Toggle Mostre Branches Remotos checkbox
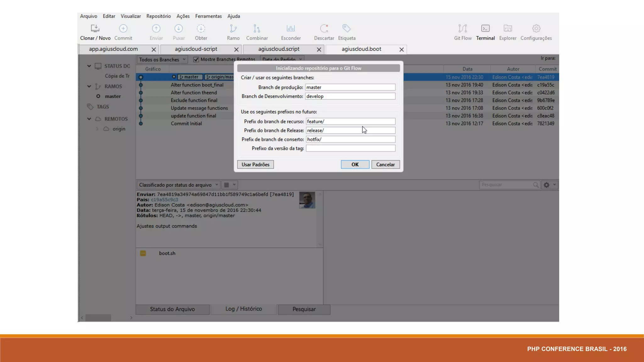Image resolution: width=644 pixels, height=362 pixels. point(196,59)
